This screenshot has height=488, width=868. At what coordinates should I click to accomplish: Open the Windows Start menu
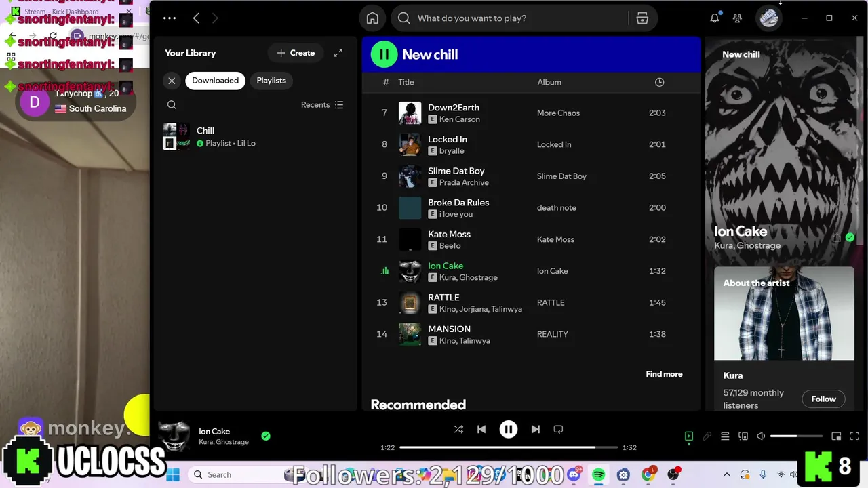pyautogui.click(x=173, y=474)
